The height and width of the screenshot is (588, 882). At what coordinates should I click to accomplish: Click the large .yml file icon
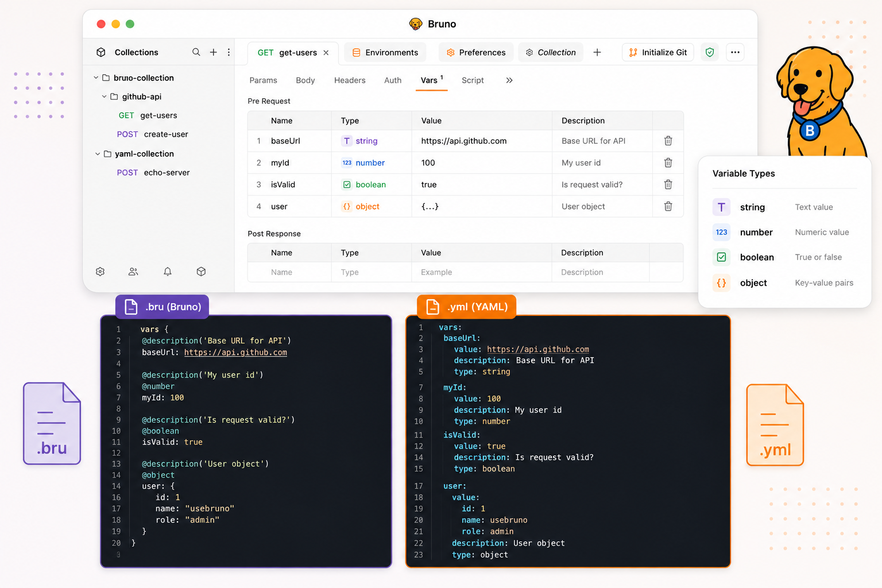775,424
